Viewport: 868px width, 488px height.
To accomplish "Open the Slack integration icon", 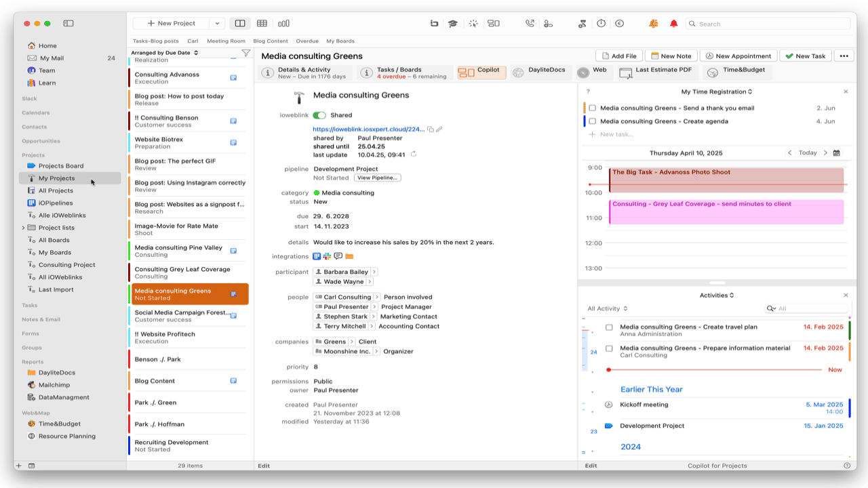I will click(x=327, y=256).
